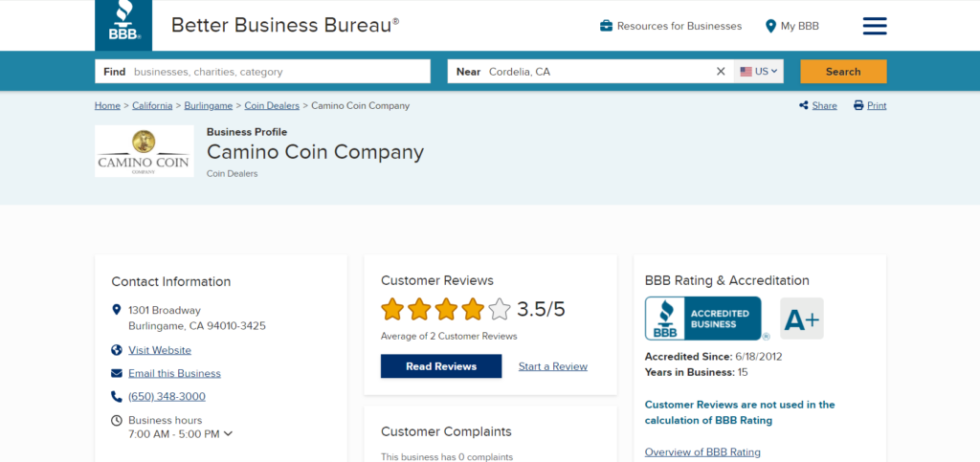Open Resources for Businesses menu item
Screen dimensions: 980x462
[x=671, y=26]
